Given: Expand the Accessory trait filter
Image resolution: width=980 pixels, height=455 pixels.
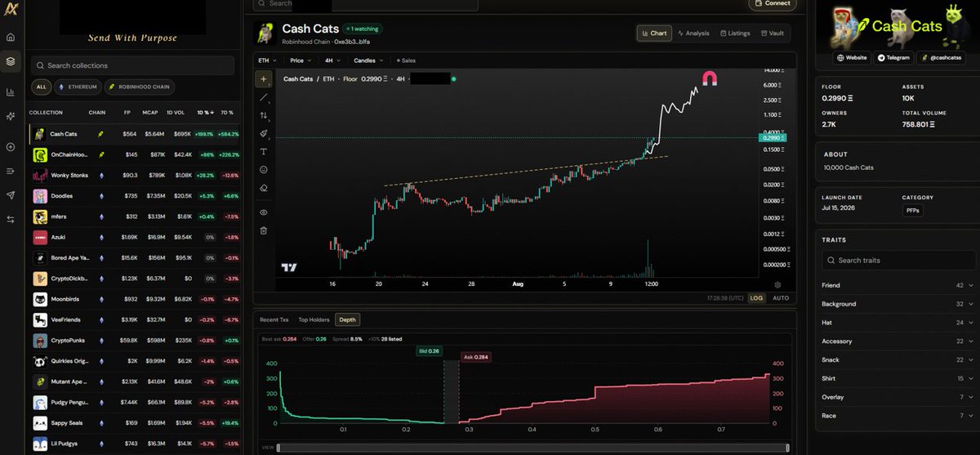Looking at the screenshot, I should pyautogui.click(x=898, y=341).
